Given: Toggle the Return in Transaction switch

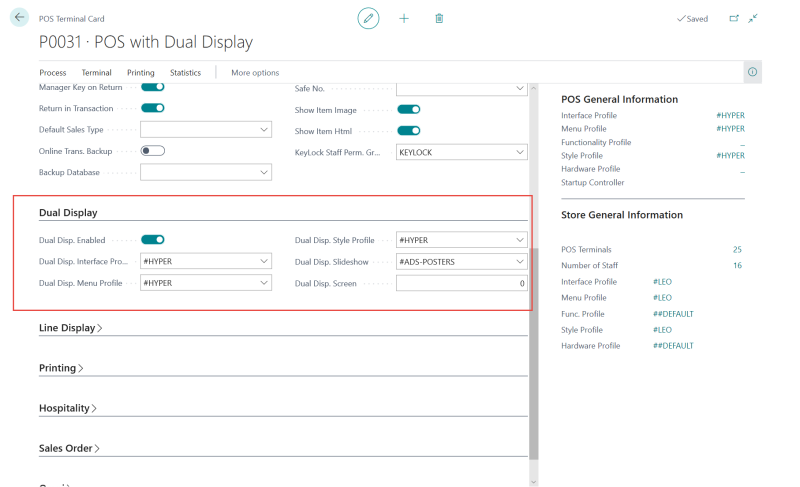Looking at the screenshot, I should coord(152,108).
